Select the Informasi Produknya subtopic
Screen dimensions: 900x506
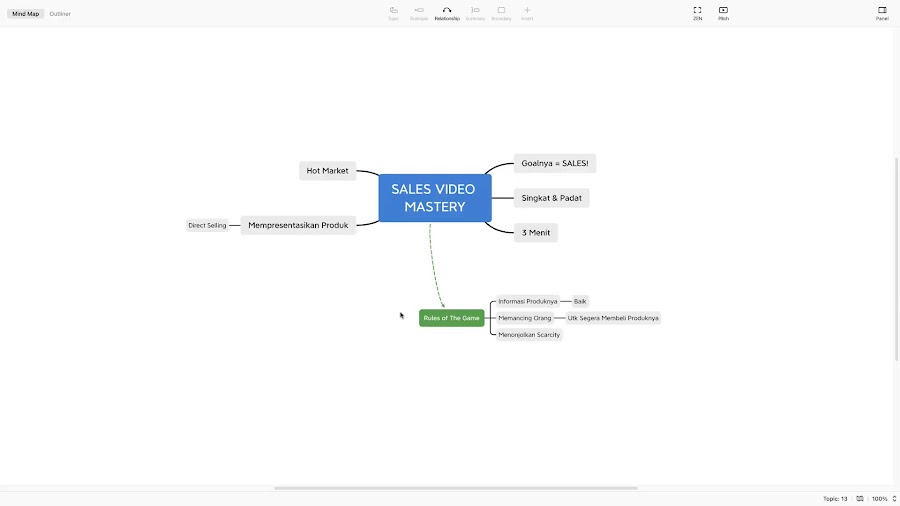527,301
